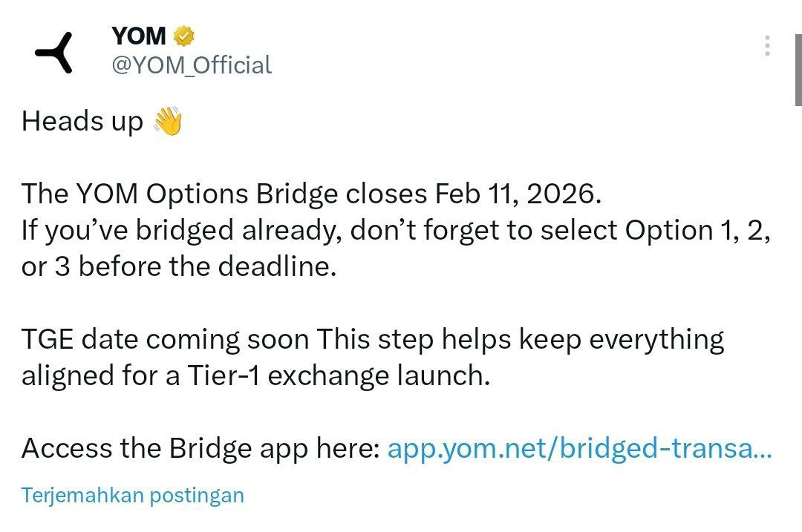Click the gold verified badge next to YOM
The height and width of the screenshot is (532, 802).
[183, 35]
